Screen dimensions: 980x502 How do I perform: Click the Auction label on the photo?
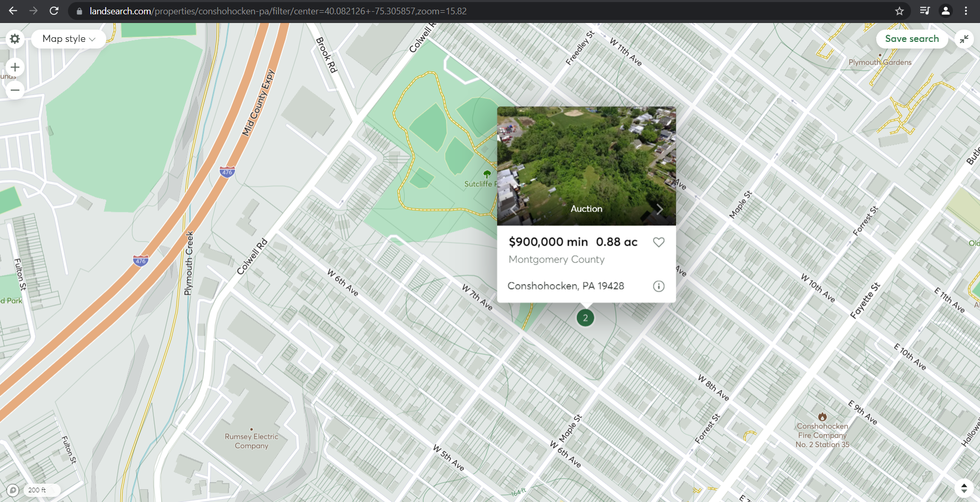tap(586, 209)
